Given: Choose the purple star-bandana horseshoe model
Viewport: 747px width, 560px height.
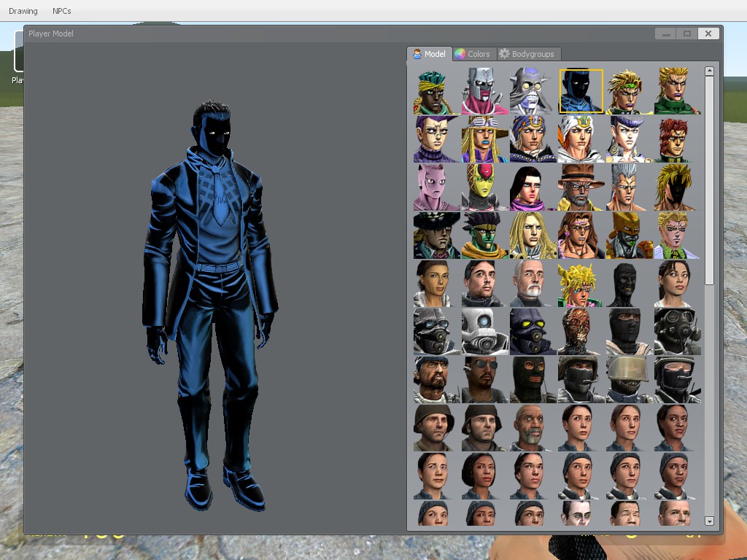Looking at the screenshot, I should coord(533,139).
